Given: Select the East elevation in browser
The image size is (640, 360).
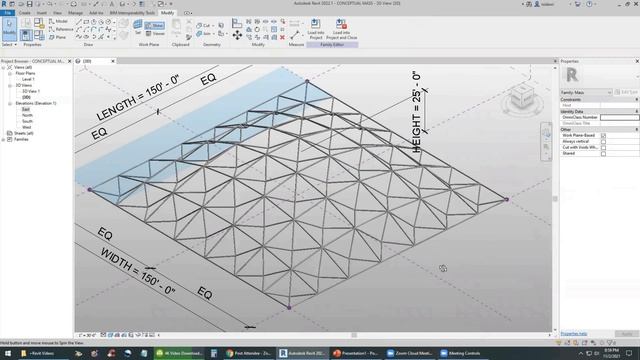Looking at the screenshot, I should tap(26, 109).
